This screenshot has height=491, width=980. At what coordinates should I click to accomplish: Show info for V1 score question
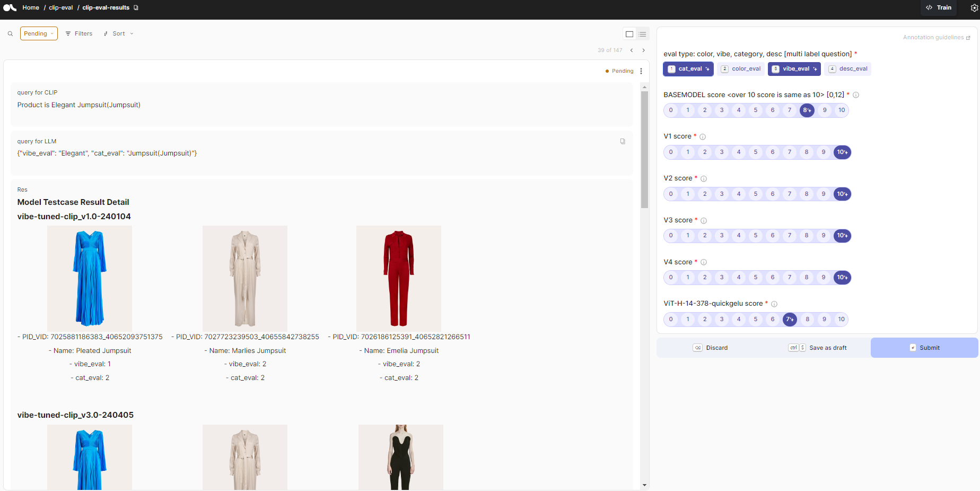click(703, 137)
